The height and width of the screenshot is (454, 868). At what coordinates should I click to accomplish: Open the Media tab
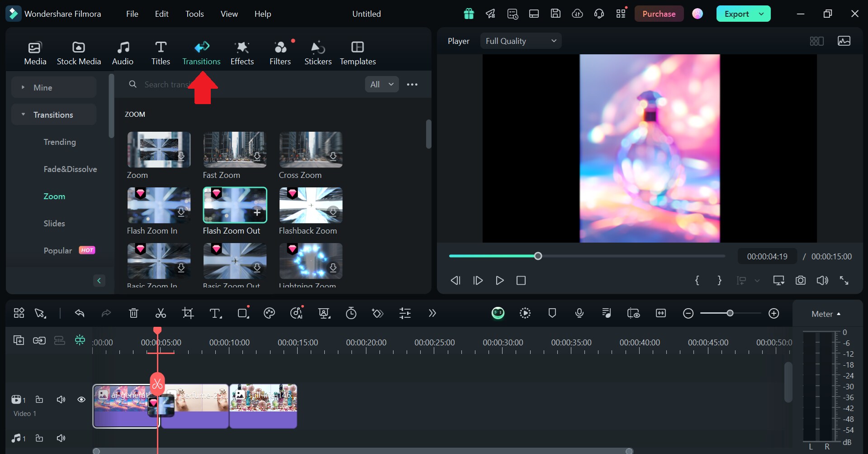[35, 53]
